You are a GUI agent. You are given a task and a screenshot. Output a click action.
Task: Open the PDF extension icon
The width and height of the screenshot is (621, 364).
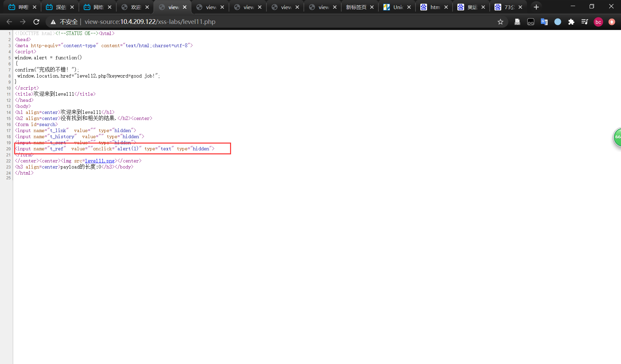pos(517,22)
